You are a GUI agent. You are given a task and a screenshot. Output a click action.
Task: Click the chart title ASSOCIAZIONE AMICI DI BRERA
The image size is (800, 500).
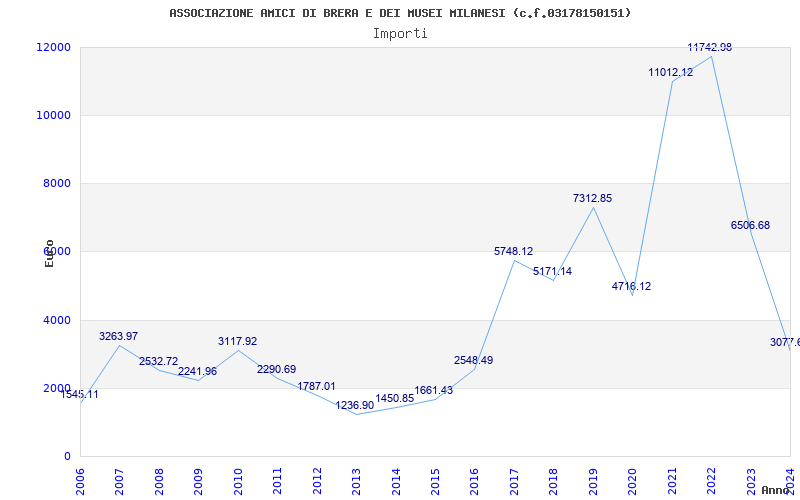click(400, 13)
